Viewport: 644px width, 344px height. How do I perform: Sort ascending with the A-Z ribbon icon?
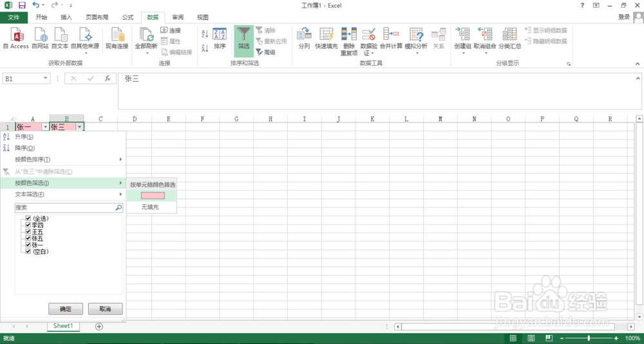pos(205,33)
